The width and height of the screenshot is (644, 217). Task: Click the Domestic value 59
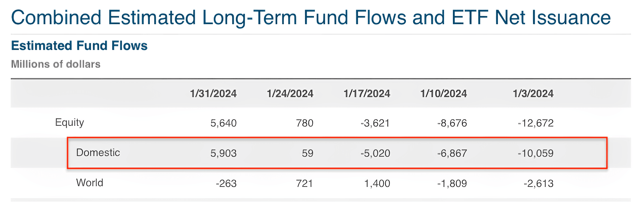[x=307, y=153]
